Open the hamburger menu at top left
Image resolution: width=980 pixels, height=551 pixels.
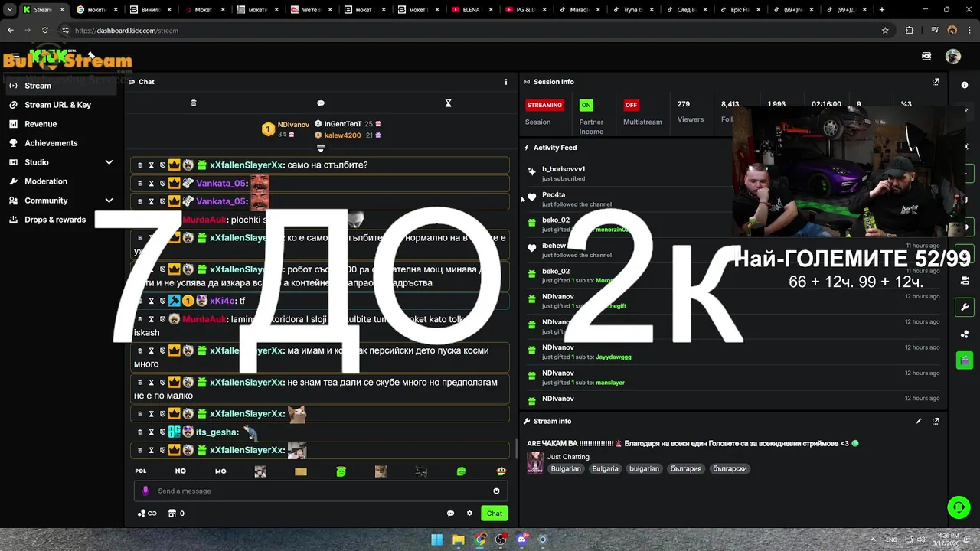[x=15, y=57]
